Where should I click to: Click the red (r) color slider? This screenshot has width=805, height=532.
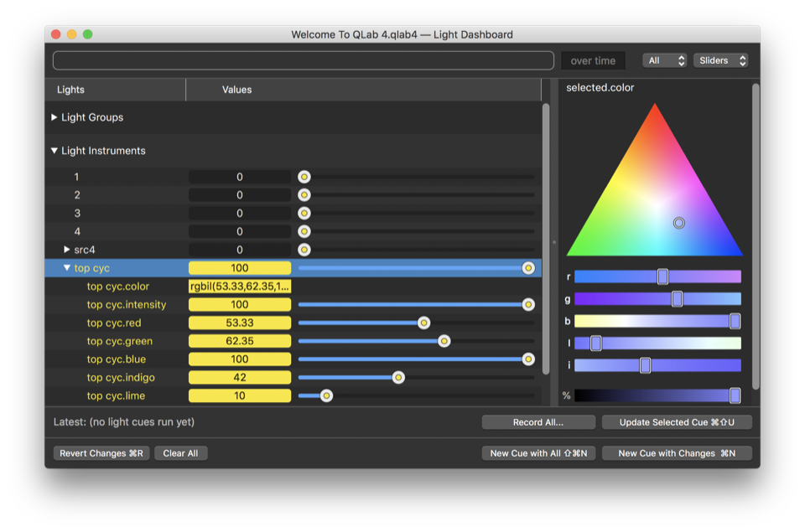pos(657,276)
